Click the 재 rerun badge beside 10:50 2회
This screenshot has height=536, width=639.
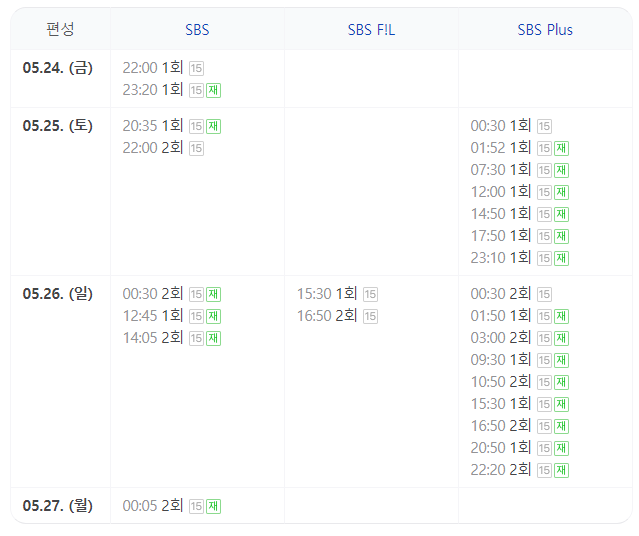tap(562, 382)
